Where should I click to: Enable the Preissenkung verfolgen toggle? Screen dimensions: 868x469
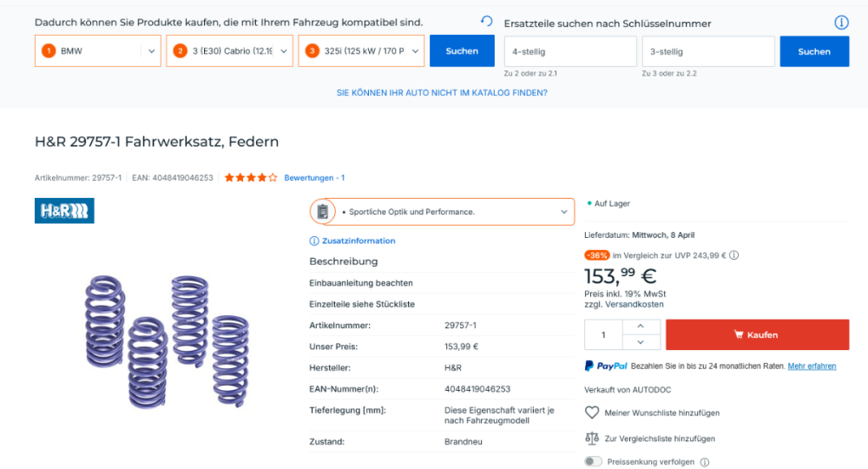(x=593, y=462)
